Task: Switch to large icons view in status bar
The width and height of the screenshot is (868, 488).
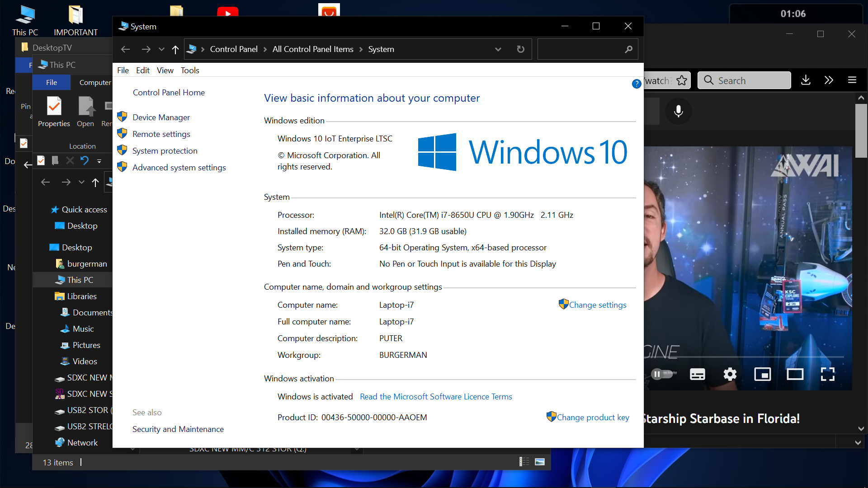Action: [x=540, y=462]
